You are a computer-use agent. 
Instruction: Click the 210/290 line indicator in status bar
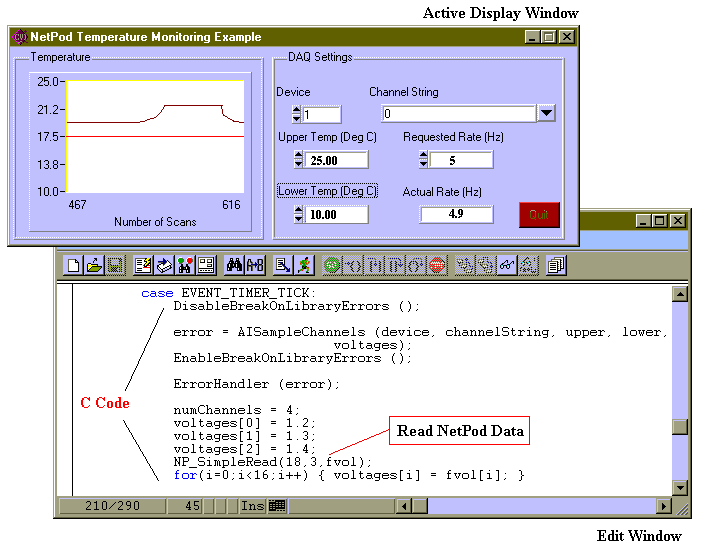(112, 505)
